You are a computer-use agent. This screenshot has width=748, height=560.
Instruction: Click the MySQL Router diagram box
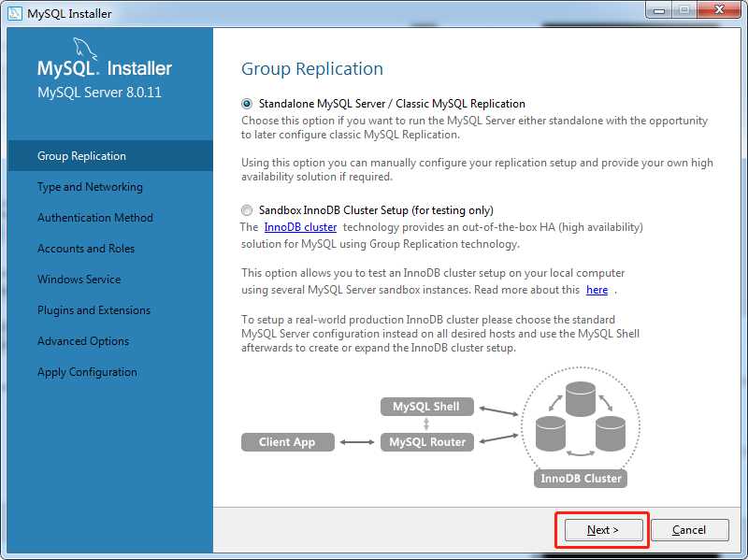427,442
